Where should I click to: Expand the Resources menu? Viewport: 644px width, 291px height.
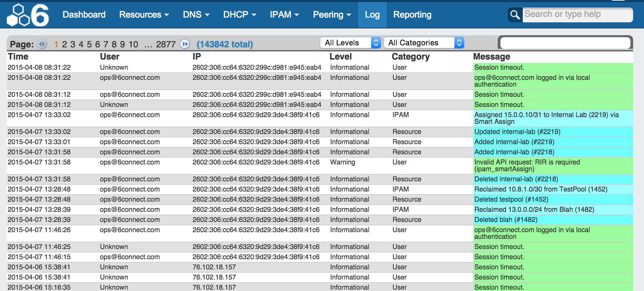[144, 15]
